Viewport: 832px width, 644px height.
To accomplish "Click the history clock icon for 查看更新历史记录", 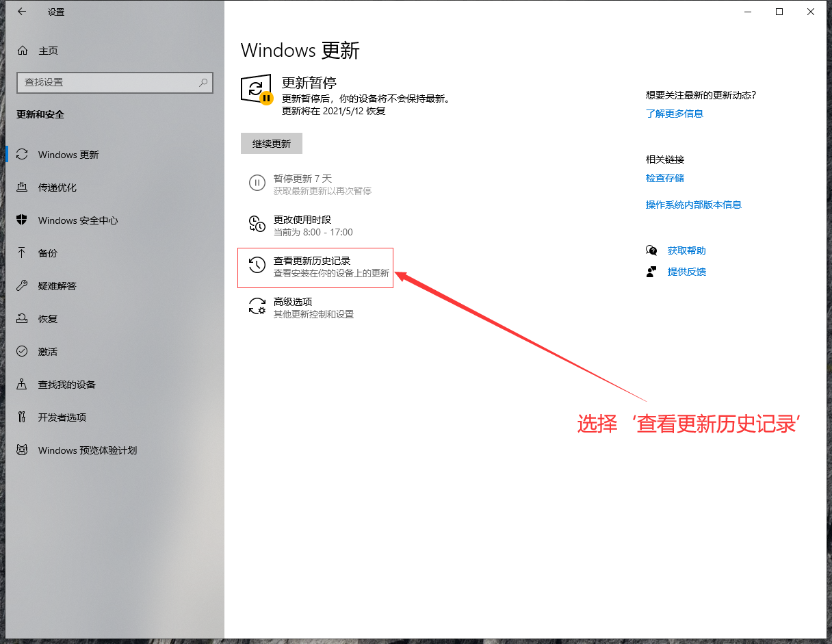I will click(x=257, y=265).
